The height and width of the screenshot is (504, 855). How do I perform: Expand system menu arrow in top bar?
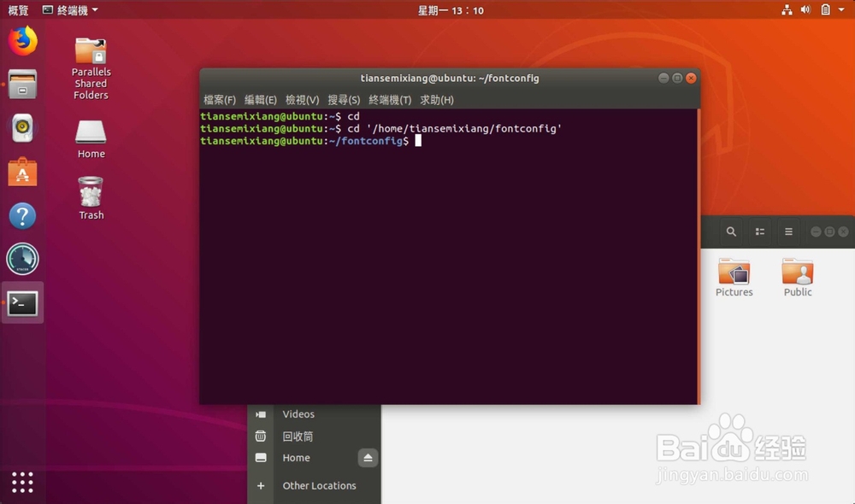(x=841, y=9)
